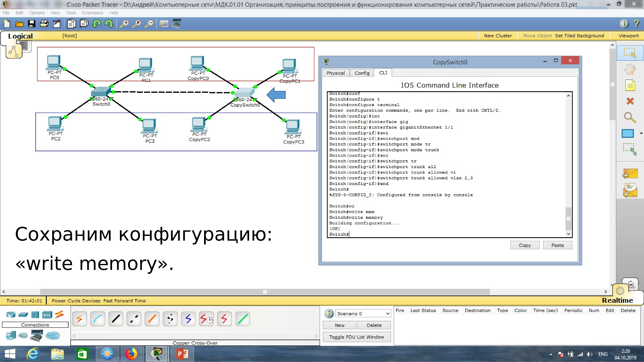Select the Delete tool red X
Viewport: 644px width, 362px height.
click(x=630, y=101)
